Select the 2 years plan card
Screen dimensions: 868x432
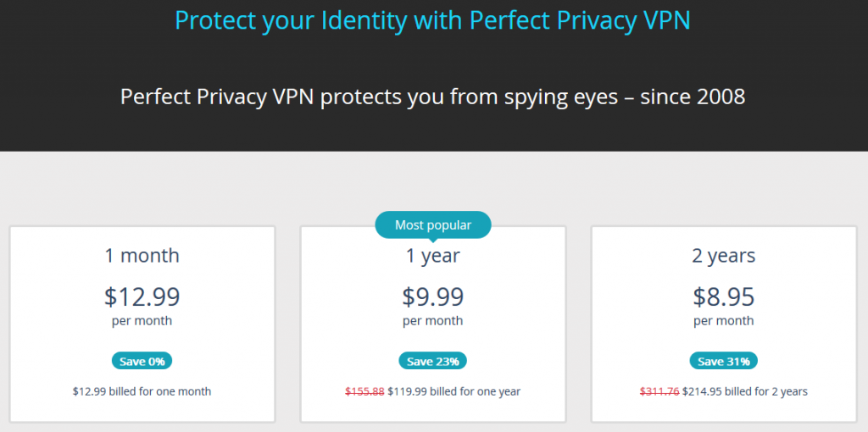[x=724, y=324]
